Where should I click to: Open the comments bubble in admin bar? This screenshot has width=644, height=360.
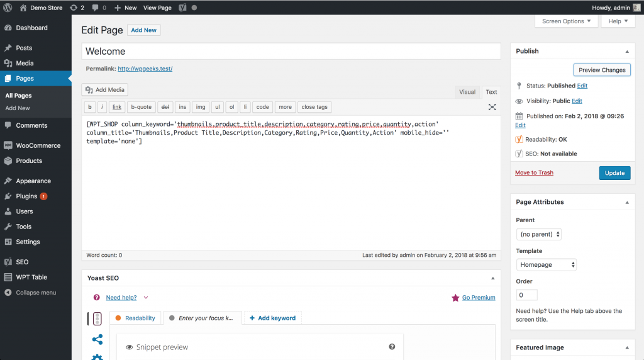[x=96, y=8]
